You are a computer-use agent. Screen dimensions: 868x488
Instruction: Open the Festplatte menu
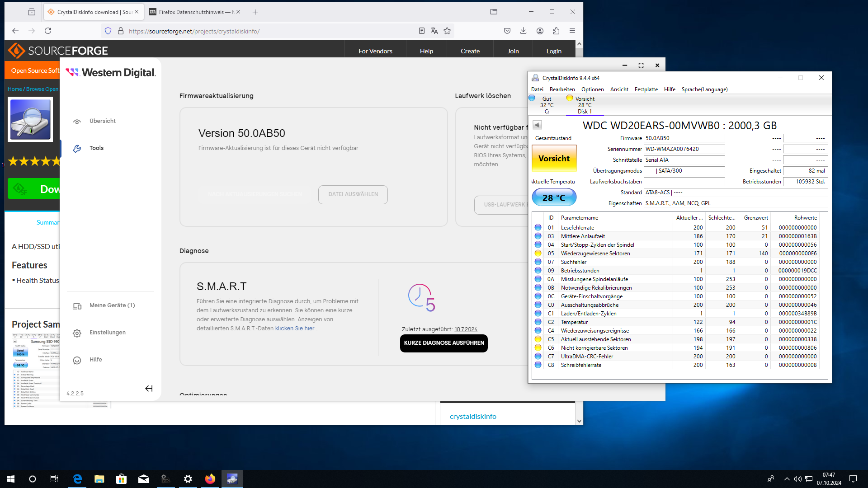click(646, 89)
